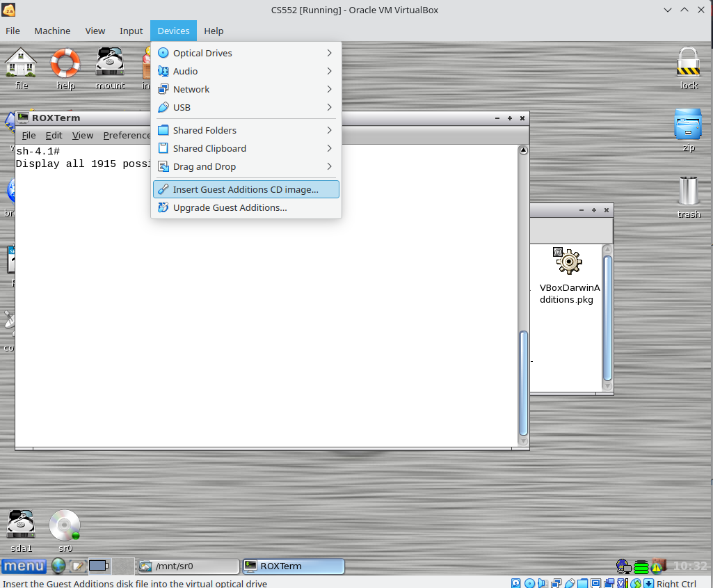This screenshot has height=588, width=713.
Task: Select Insert Guest Additions CD image
Action: point(246,189)
